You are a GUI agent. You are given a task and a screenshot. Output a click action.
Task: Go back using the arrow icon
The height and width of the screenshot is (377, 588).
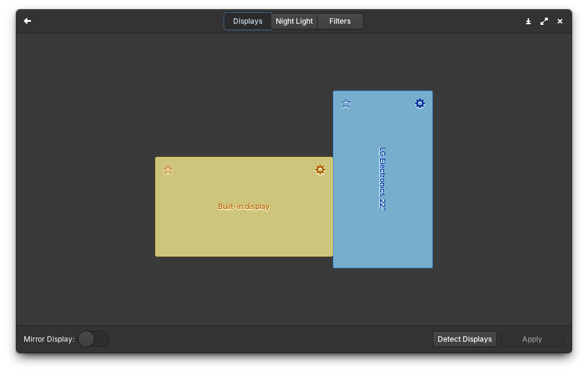point(27,21)
